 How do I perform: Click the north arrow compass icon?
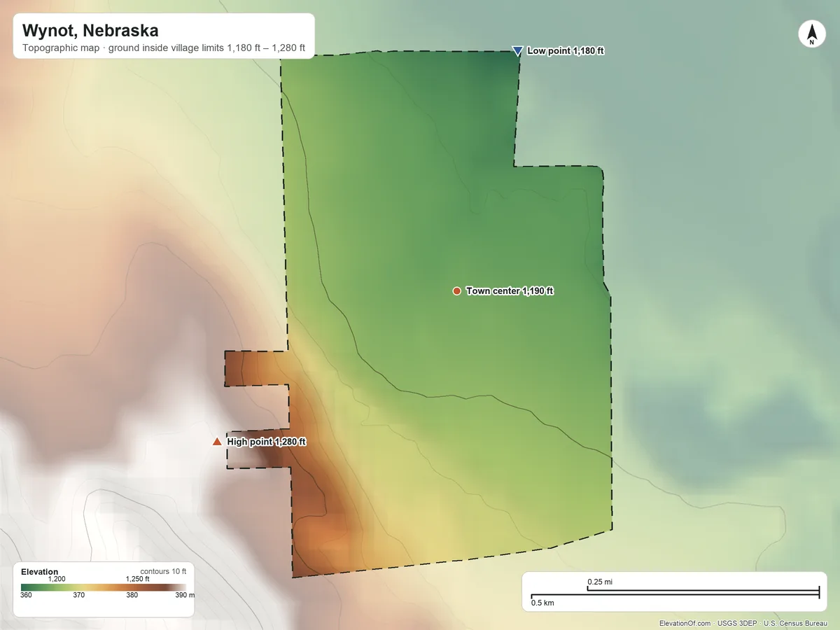(x=812, y=34)
